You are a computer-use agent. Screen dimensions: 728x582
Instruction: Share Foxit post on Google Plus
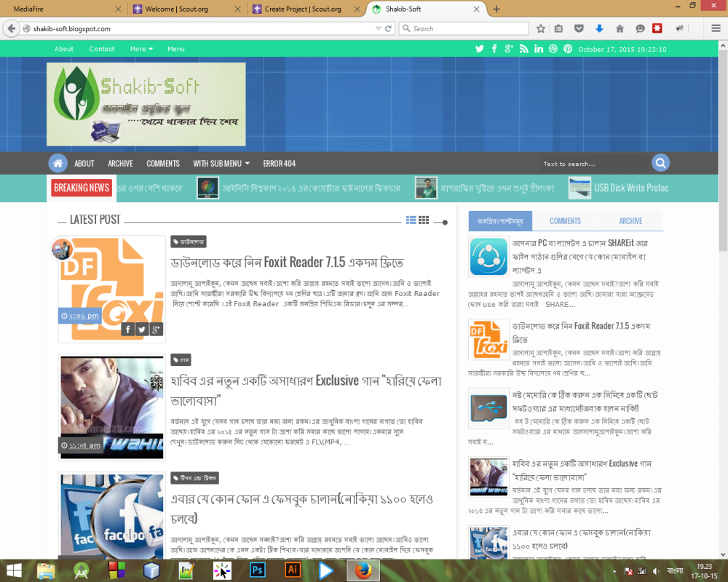pyautogui.click(x=156, y=330)
